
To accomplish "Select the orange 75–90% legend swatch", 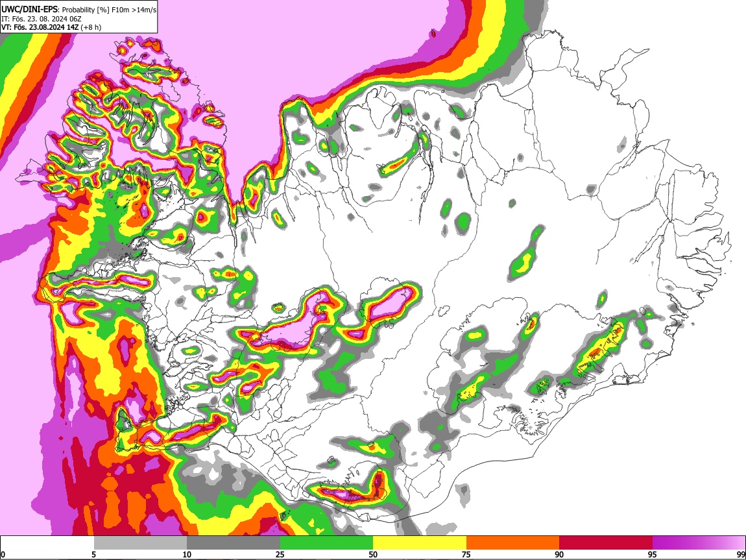I will tap(512, 543).
